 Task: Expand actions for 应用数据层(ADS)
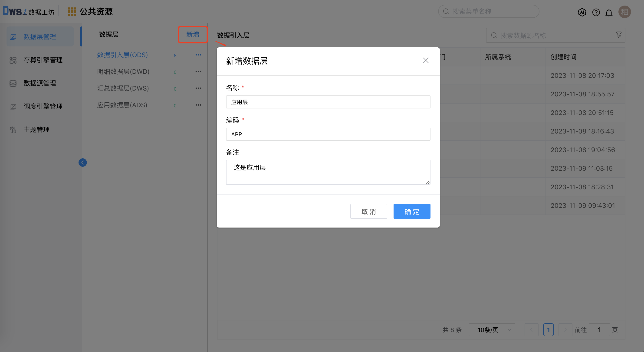[198, 105]
